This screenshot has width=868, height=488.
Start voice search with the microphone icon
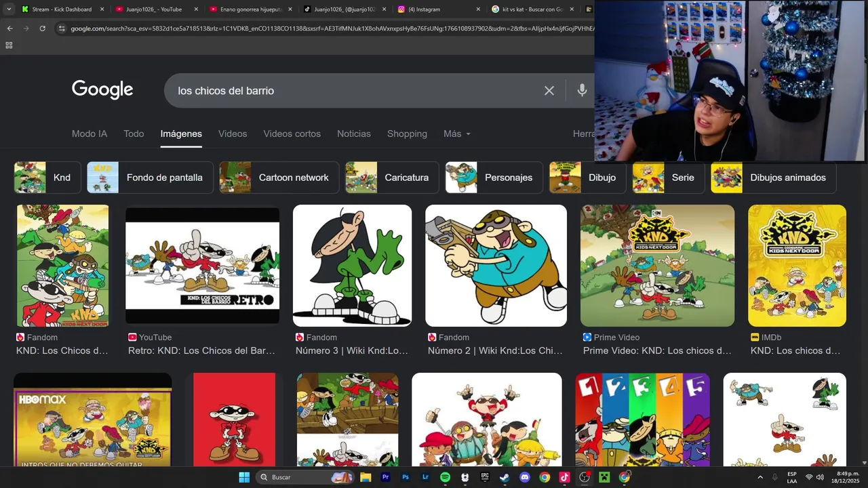click(582, 90)
